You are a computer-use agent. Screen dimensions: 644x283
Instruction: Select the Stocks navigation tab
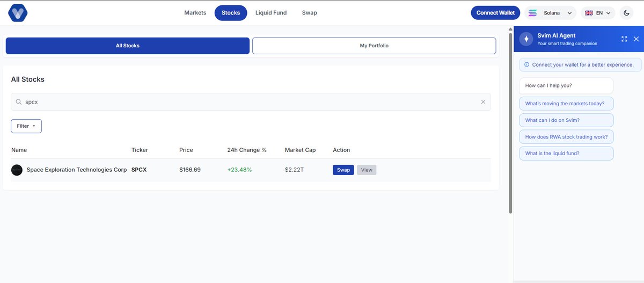(231, 13)
